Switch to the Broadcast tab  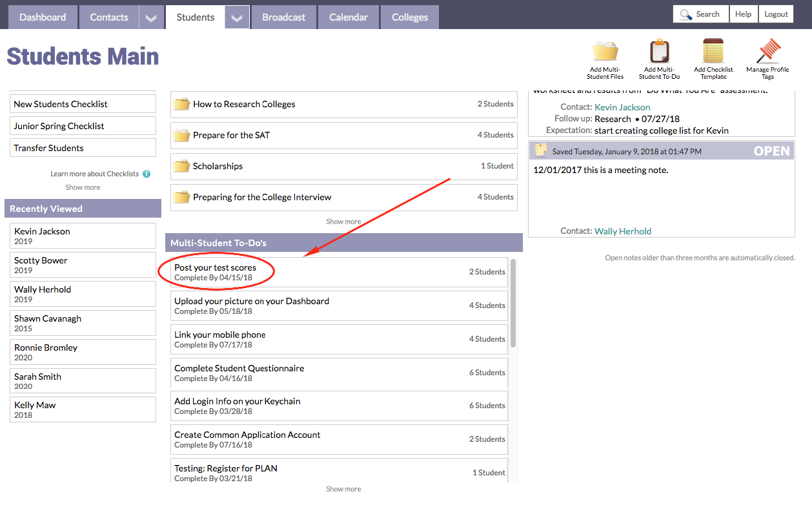284,17
